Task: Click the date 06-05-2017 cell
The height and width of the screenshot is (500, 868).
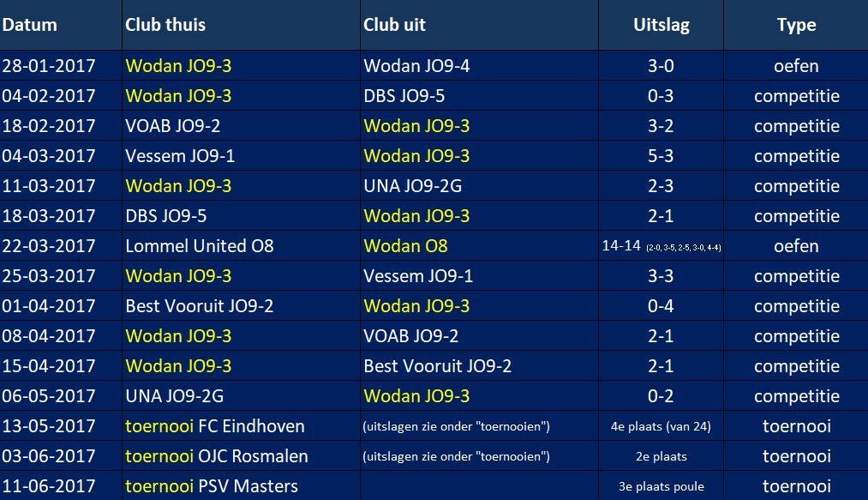Action: click(x=49, y=396)
